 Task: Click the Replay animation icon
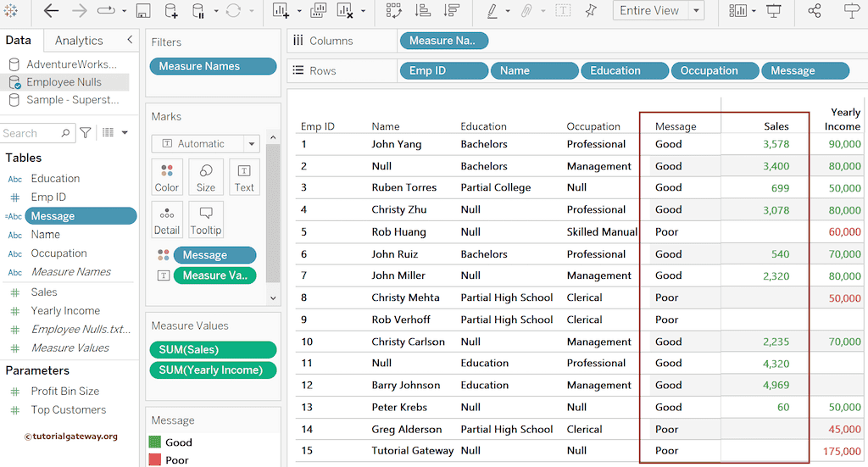click(x=106, y=10)
